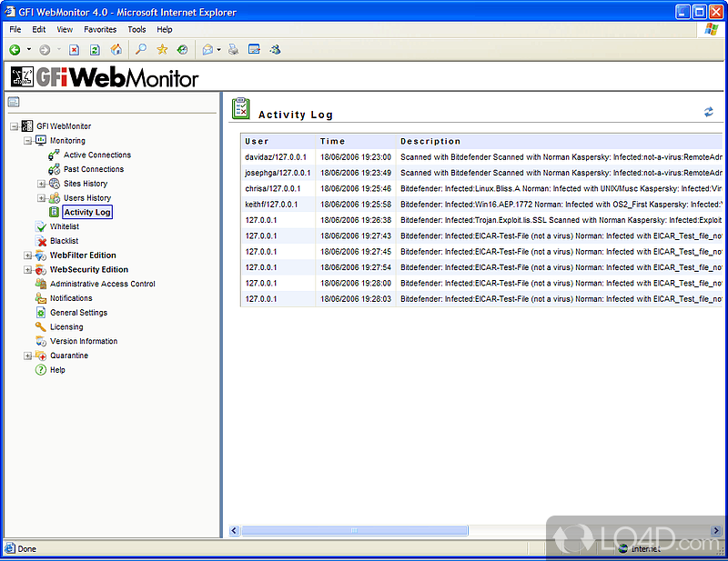Click the Home icon in browser toolbar

[116, 50]
